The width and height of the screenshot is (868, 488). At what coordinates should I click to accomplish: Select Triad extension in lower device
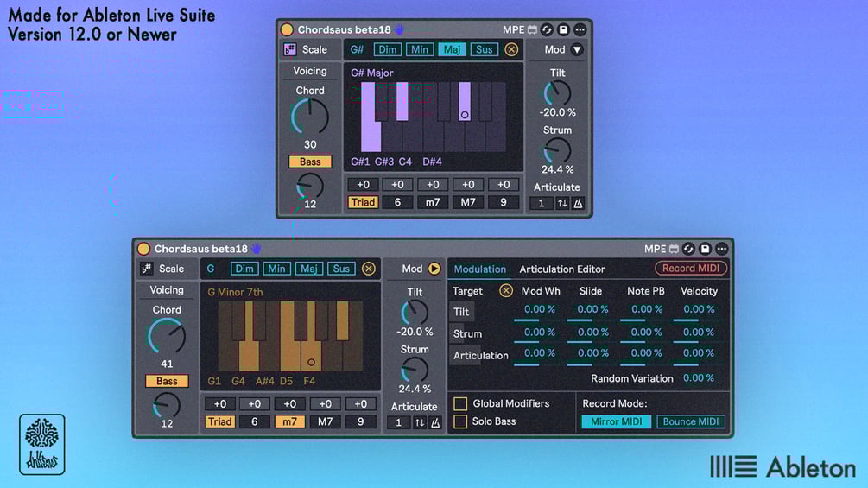219,421
